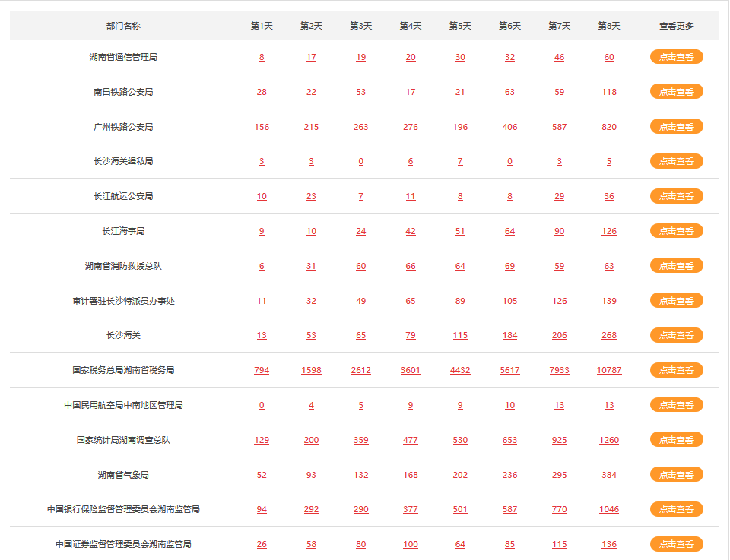Open 第7天 value 90 for 长江海事局

[x=559, y=231]
